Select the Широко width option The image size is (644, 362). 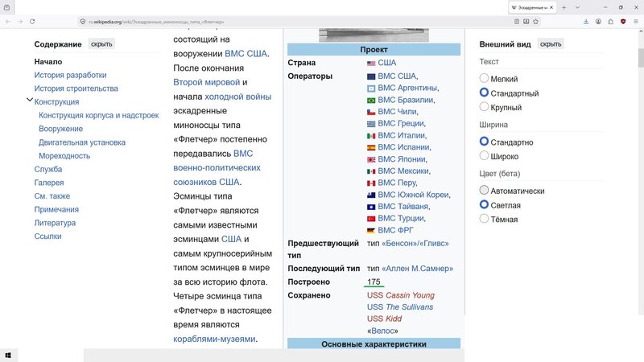pyautogui.click(x=484, y=155)
